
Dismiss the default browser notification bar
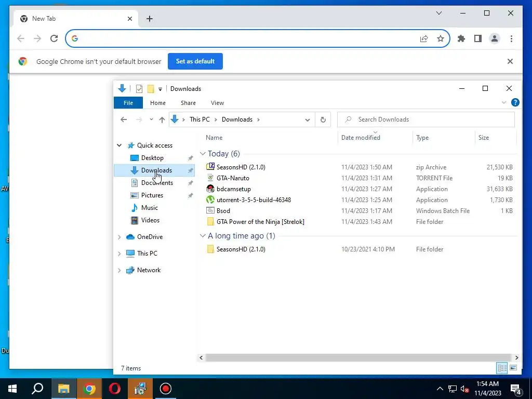tap(510, 61)
